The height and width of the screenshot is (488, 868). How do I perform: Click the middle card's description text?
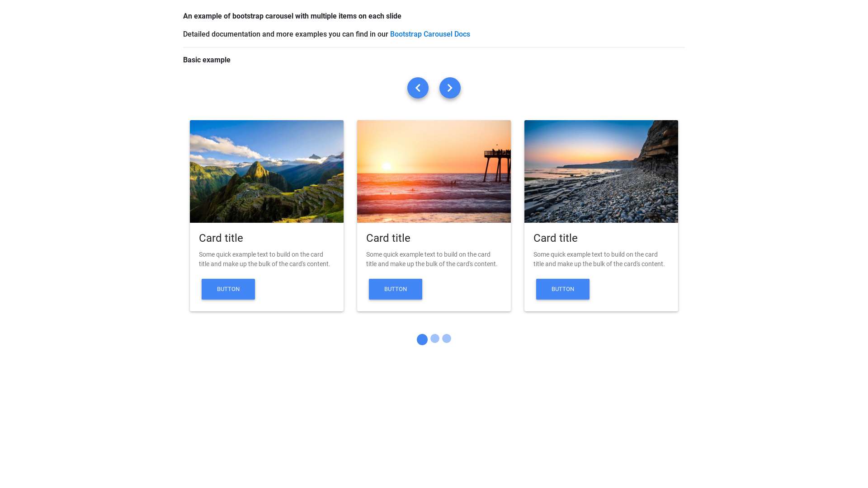coord(432,259)
